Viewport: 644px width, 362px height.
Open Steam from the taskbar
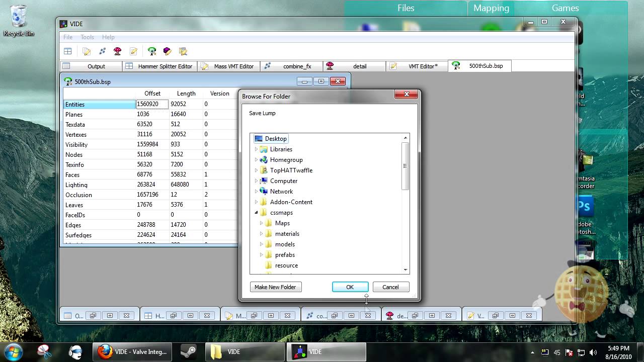coord(189,351)
